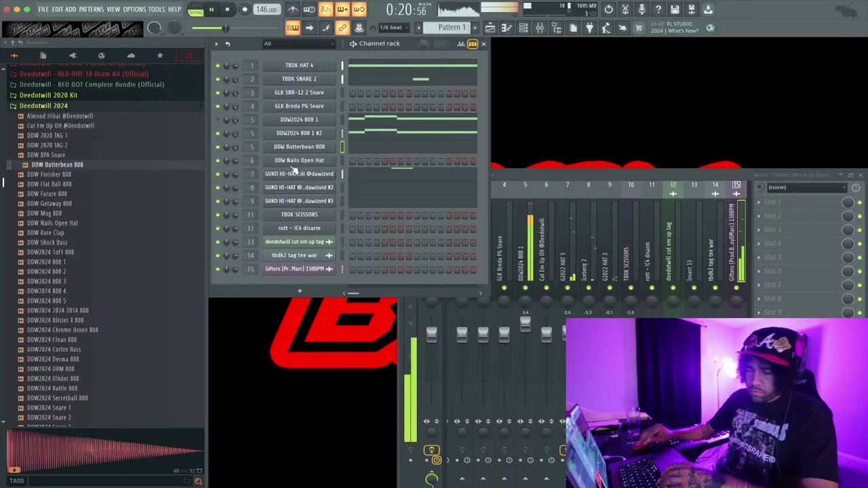Screen dimensions: 868x488
Task: Toggle the SONG mode switch
Action: [x=195, y=9]
